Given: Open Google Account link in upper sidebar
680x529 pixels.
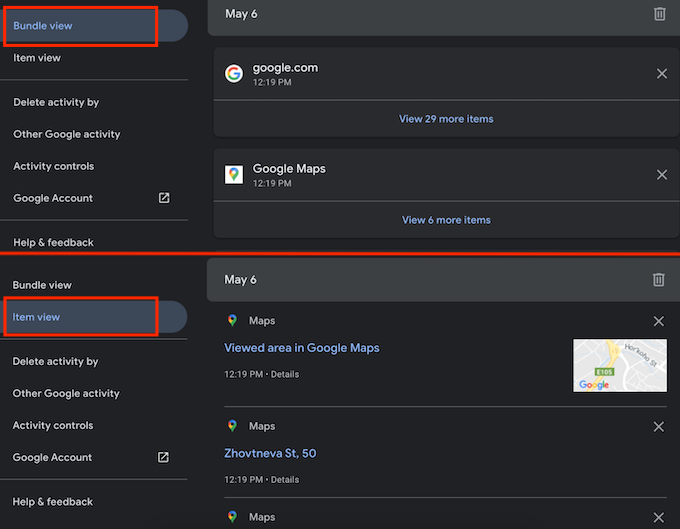Looking at the screenshot, I should 53,198.
